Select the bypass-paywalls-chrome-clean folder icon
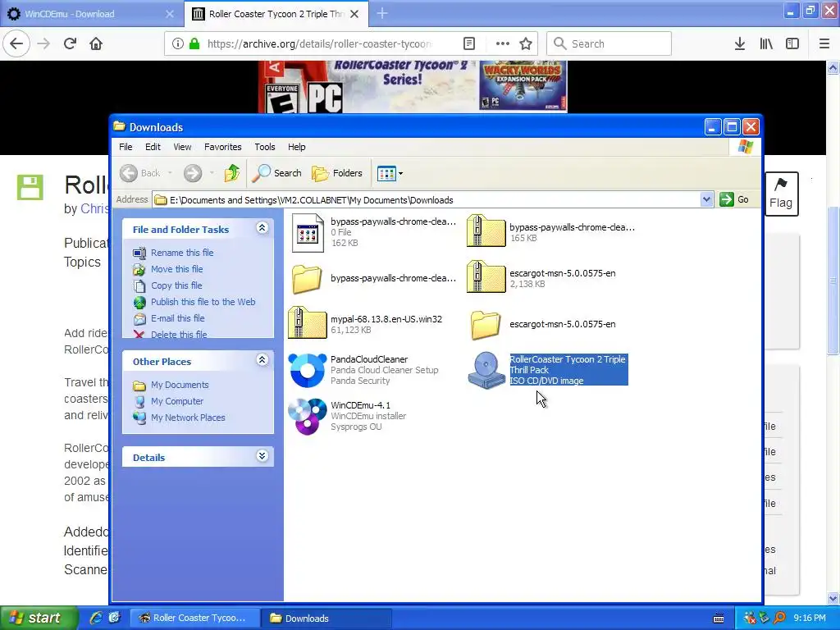 (307, 279)
